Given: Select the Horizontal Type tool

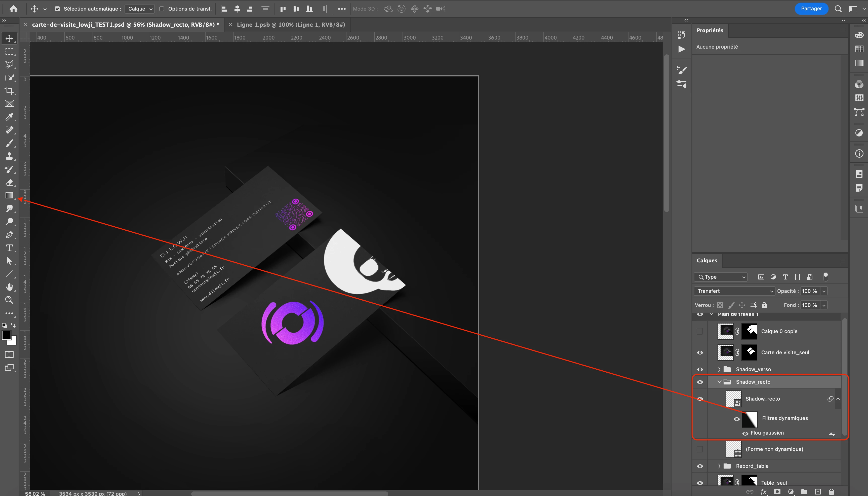Looking at the screenshot, I should coord(9,248).
